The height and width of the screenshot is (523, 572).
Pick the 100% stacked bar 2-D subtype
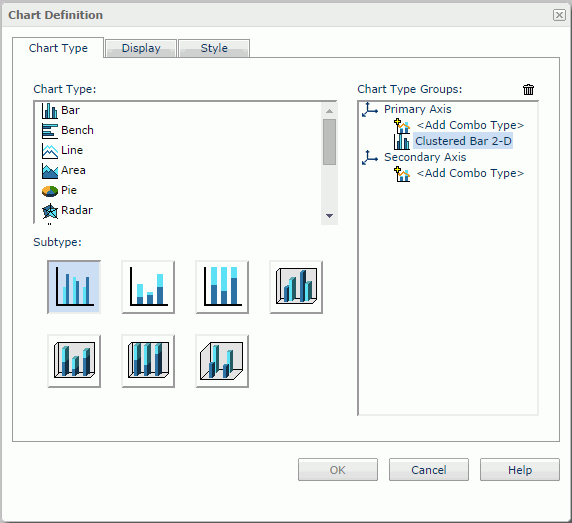tap(222, 287)
